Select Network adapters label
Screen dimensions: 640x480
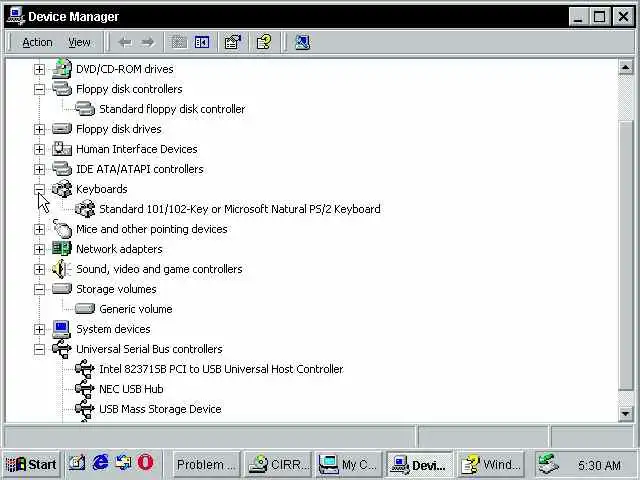coord(119,249)
